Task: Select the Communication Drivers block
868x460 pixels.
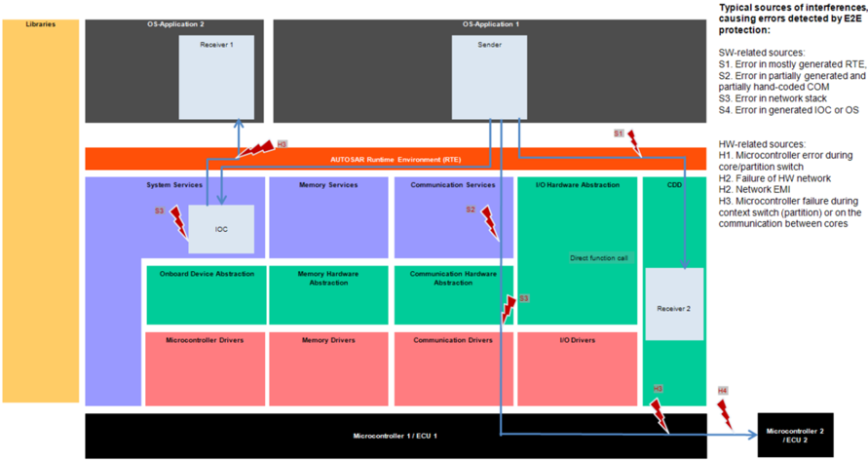Action: [453, 369]
